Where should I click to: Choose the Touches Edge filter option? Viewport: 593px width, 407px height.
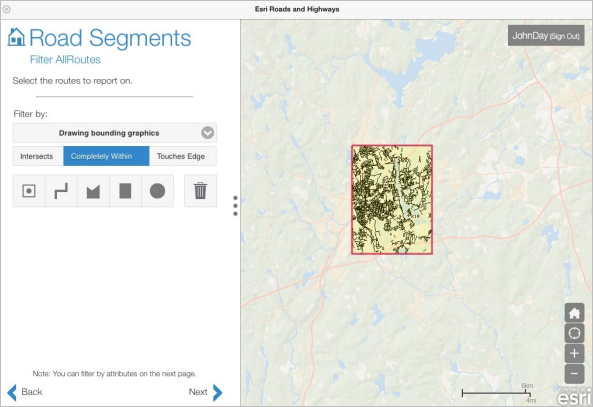pyautogui.click(x=183, y=156)
